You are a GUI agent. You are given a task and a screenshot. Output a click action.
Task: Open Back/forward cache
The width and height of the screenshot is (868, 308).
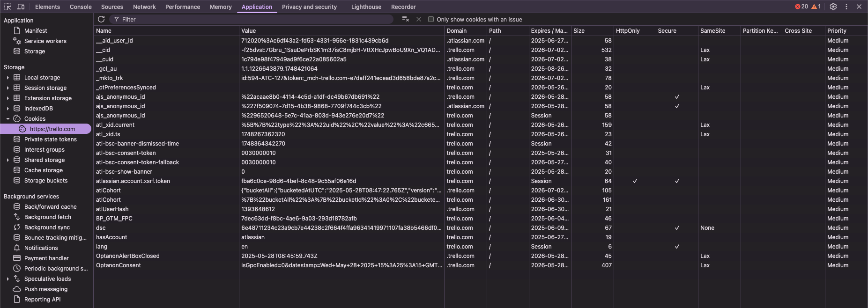pos(50,207)
